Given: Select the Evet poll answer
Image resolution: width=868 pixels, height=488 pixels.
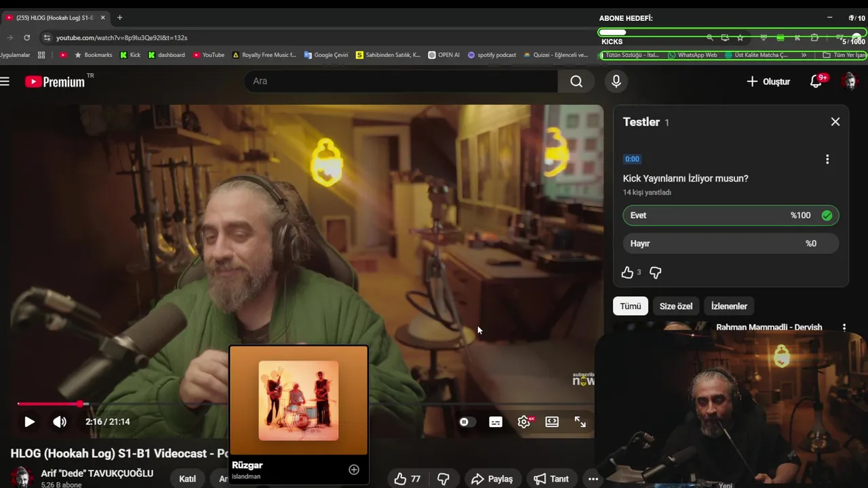Looking at the screenshot, I should (731, 216).
